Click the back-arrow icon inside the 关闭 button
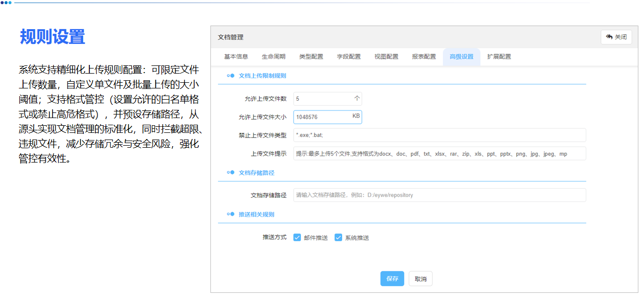Screen dimensions: 644x299 click(x=609, y=36)
